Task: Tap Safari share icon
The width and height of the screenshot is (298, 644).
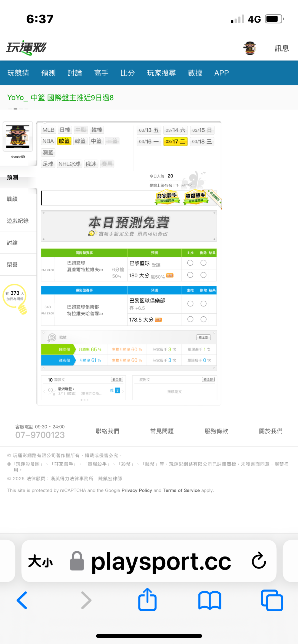Action: (x=147, y=600)
